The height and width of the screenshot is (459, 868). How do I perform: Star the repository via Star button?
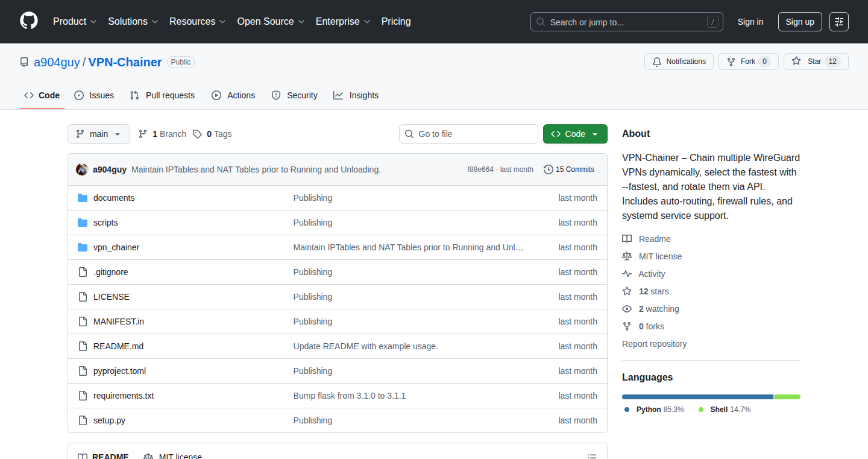click(x=816, y=62)
